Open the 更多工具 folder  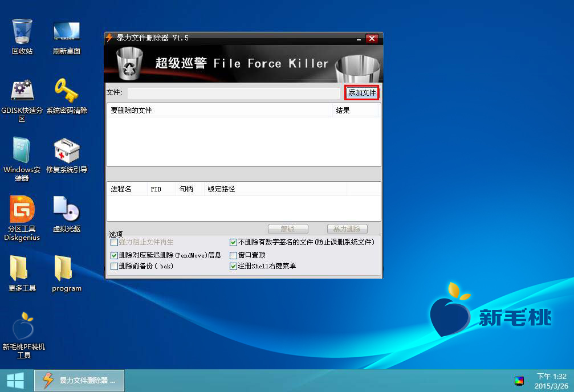pyautogui.click(x=22, y=274)
